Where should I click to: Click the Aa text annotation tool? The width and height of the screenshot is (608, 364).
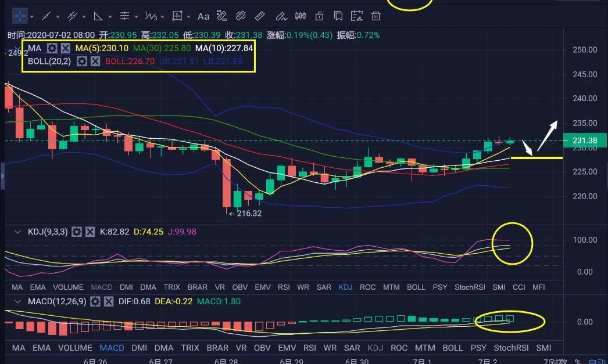(x=203, y=16)
